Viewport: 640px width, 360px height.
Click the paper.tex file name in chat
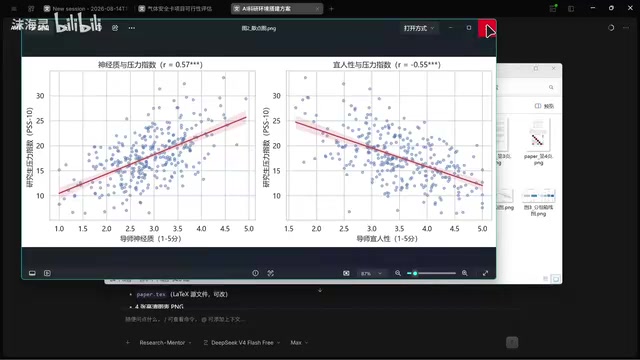point(151,294)
